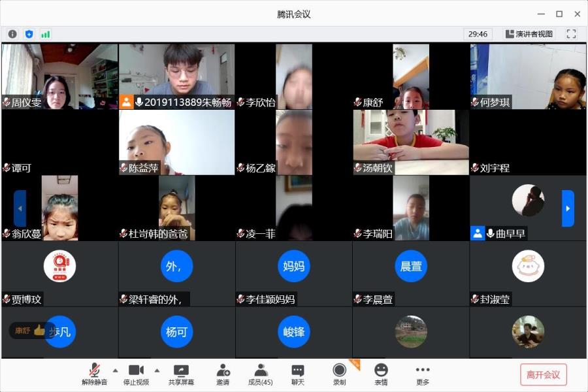Expand audio options arrow beside 解除静音
Image resolution: width=588 pixels, height=392 pixels.
(x=116, y=369)
